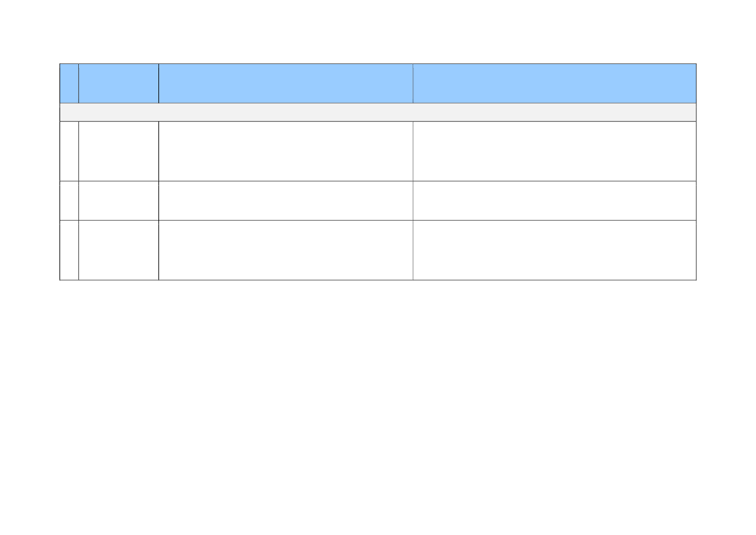The width and height of the screenshot is (756, 535).
Task: Click the narrow first cell, first white row
Action: click(69, 151)
